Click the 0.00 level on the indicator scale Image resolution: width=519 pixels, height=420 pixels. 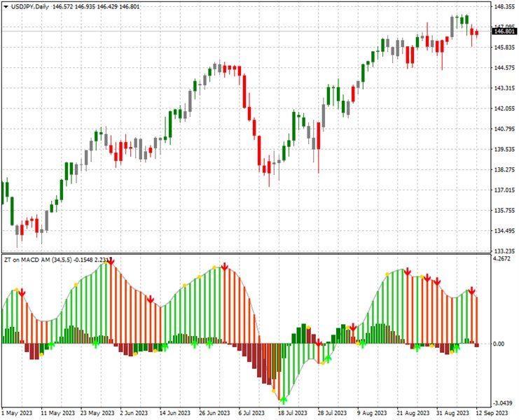(x=498, y=344)
